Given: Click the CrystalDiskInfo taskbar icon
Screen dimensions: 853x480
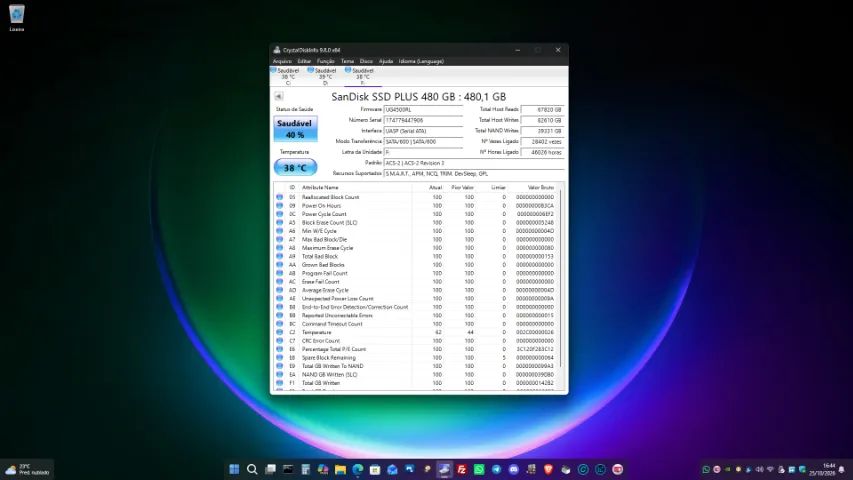Looking at the screenshot, I should click(x=444, y=469).
